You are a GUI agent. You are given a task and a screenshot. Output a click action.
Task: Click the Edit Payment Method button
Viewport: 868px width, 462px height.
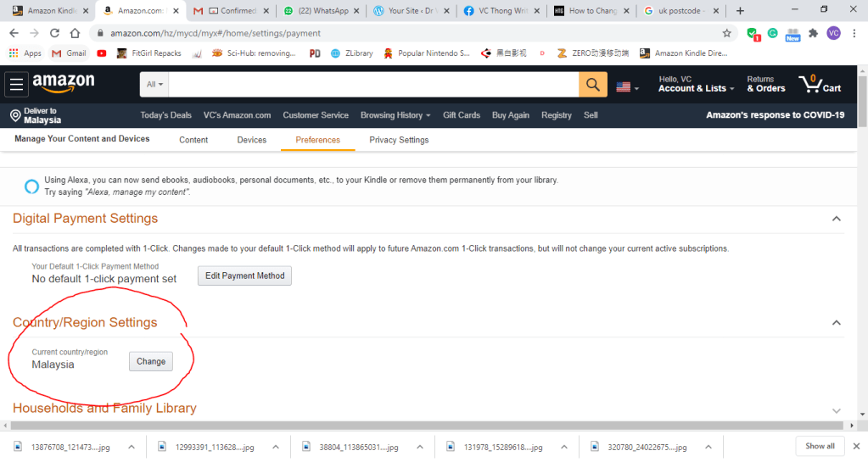coord(244,276)
